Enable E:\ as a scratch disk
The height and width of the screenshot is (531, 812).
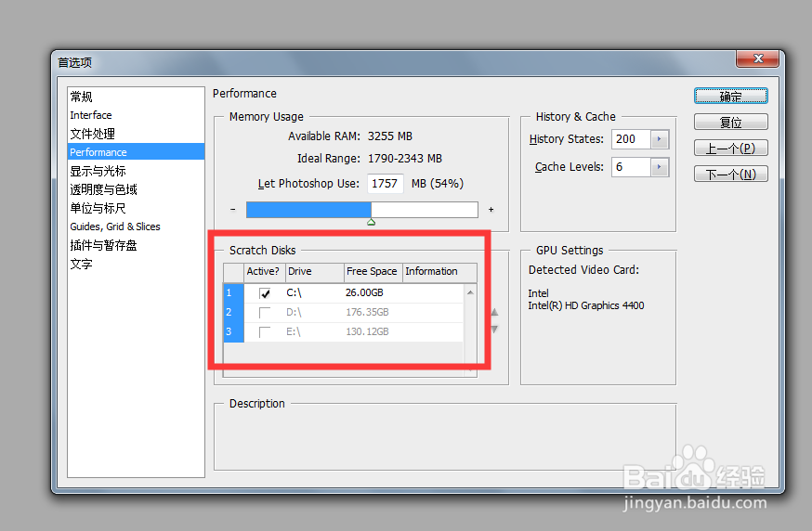pos(265,331)
